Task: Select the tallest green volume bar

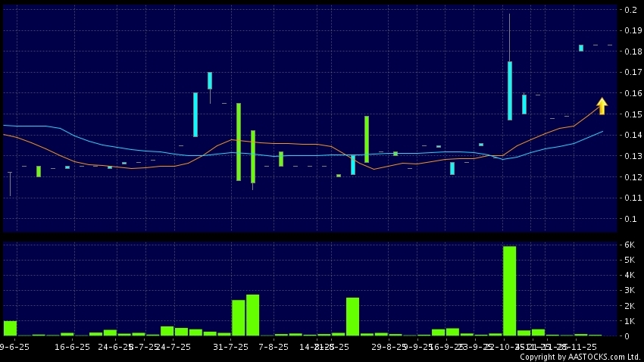Action: [x=509, y=291]
